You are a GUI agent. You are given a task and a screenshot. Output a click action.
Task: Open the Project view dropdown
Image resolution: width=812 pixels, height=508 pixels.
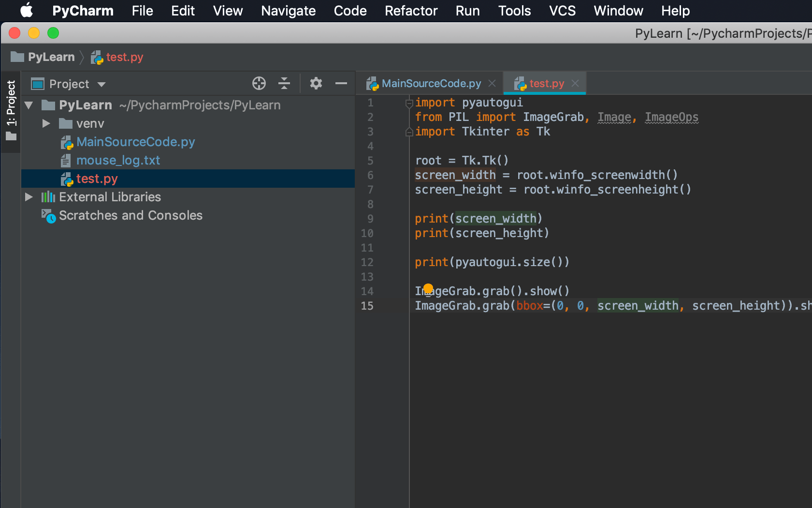[x=69, y=83]
